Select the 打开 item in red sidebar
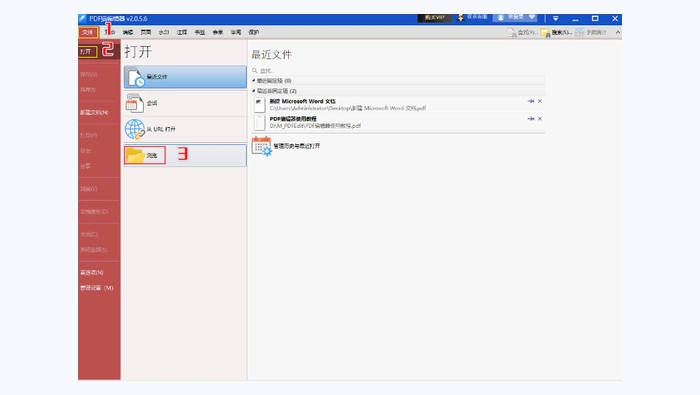 [x=88, y=52]
